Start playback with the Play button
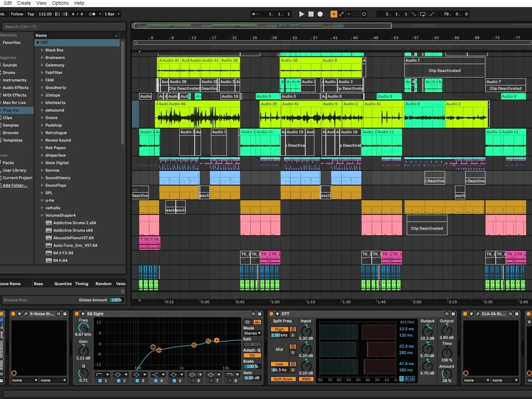The image size is (532, 399). (301, 14)
